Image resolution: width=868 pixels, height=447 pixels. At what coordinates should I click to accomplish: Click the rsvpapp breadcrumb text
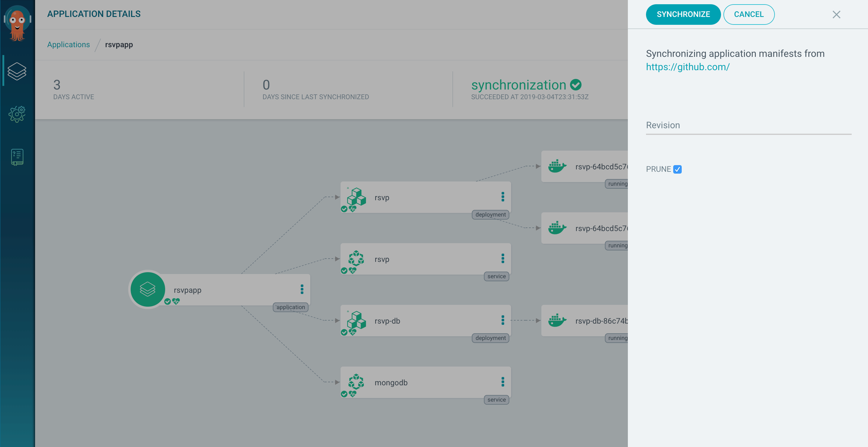(119, 45)
